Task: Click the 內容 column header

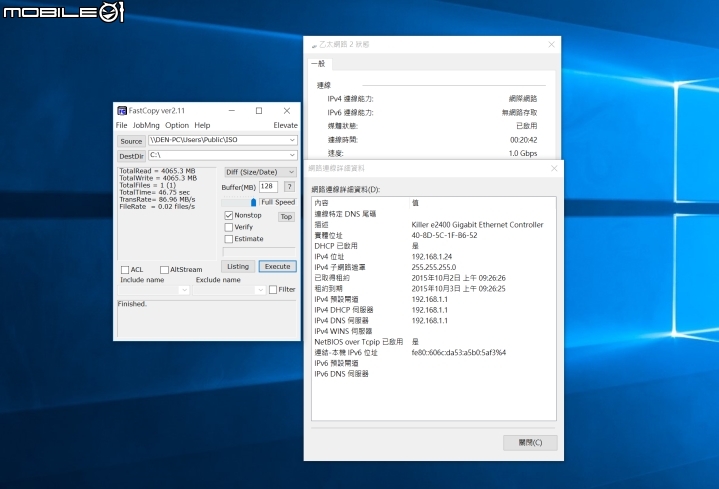Action: [360, 203]
